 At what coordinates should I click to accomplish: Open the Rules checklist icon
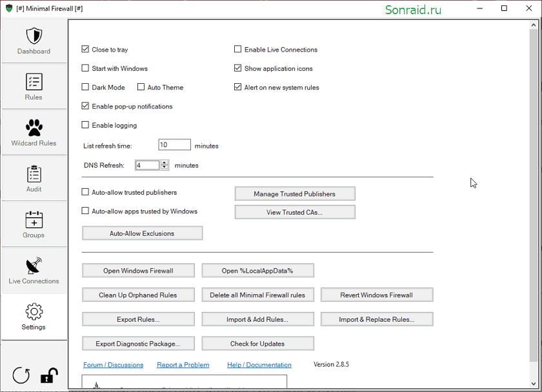click(x=34, y=82)
